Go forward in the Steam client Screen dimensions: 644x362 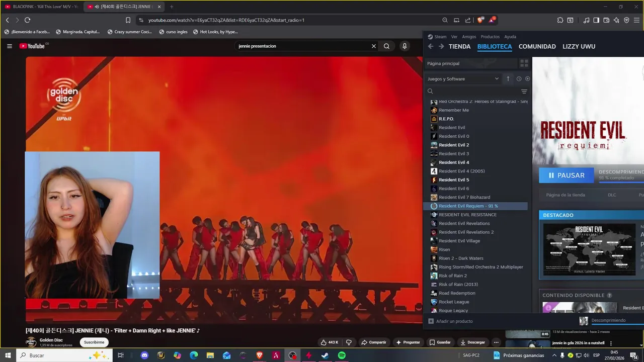click(x=441, y=46)
